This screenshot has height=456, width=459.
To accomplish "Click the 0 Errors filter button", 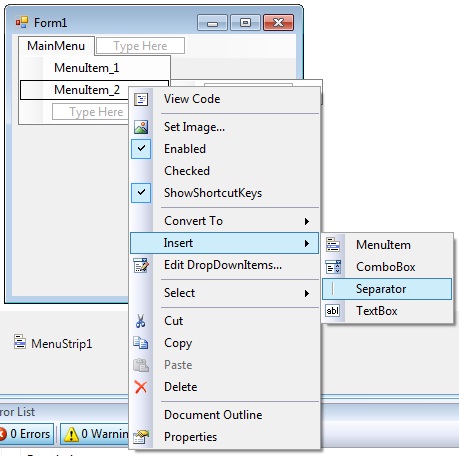I will point(26,434).
